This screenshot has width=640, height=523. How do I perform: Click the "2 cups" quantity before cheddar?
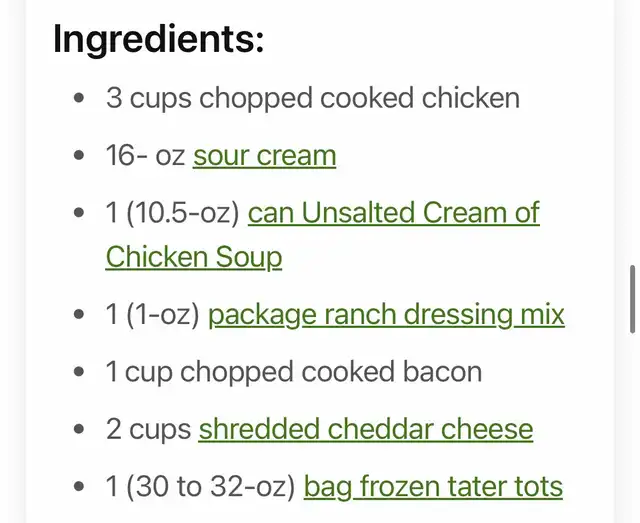click(x=148, y=430)
